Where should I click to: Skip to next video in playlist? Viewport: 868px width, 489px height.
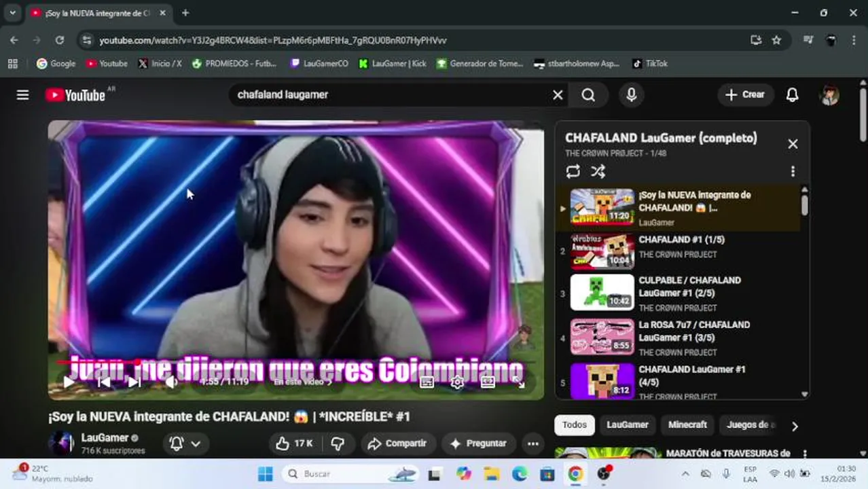coord(134,382)
